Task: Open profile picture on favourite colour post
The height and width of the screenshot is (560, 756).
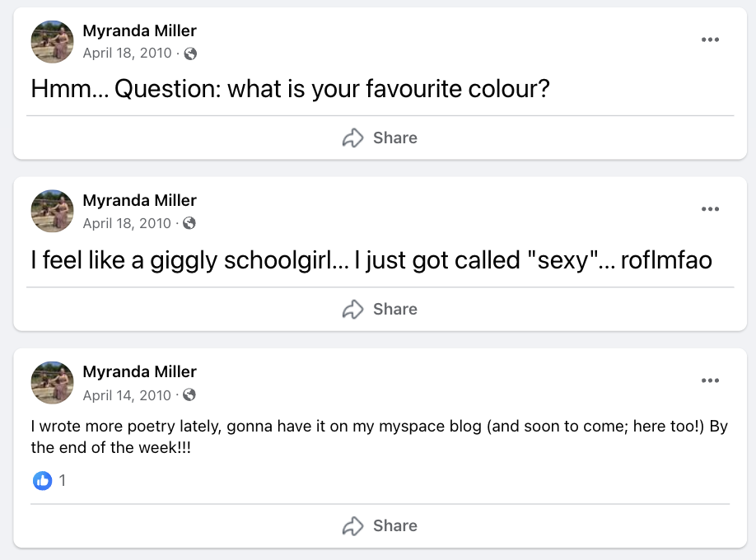Action: point(52,41)
